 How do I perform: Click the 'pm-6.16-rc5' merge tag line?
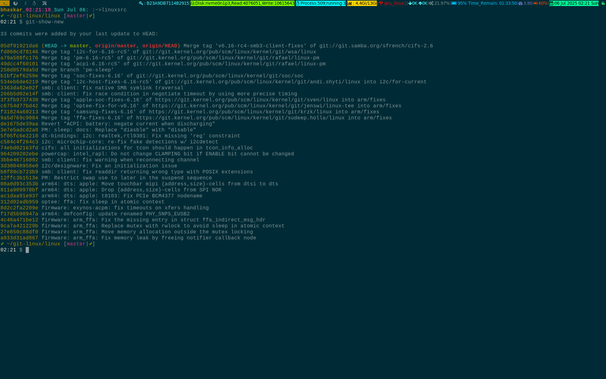[x=160, y=58]
